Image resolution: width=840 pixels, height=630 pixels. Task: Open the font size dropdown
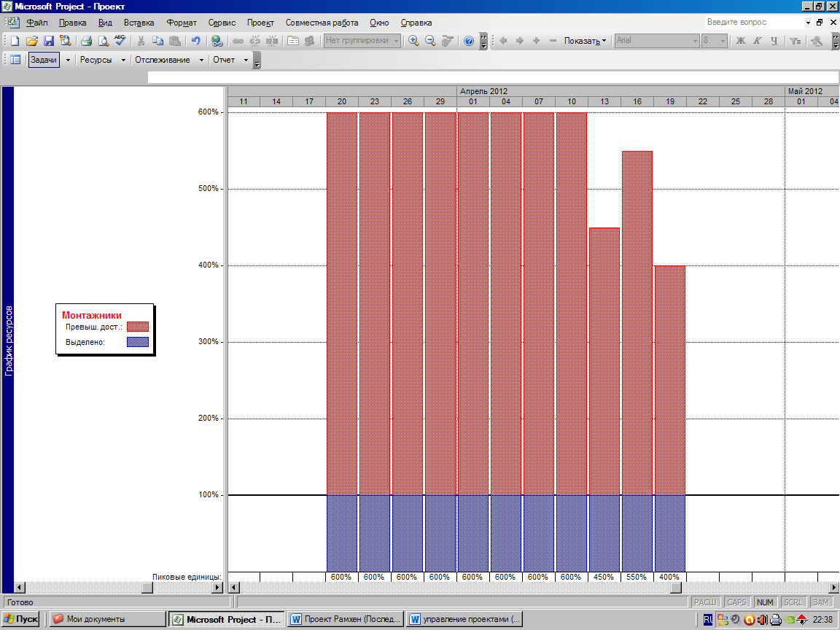pyautogui.click(x=723, y=41)
